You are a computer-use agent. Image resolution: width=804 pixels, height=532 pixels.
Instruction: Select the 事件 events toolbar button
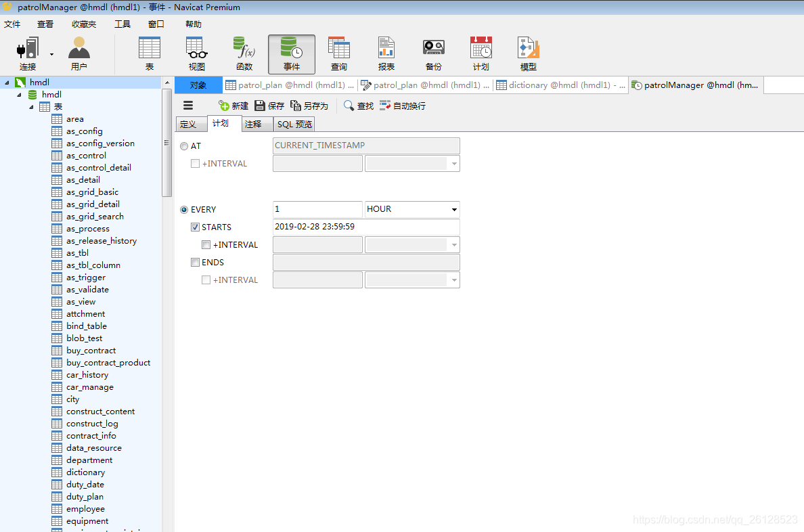pos(291,54)
